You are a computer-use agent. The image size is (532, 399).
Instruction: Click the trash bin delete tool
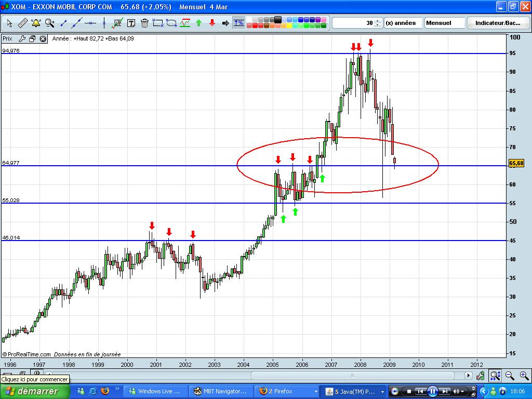tap(144, 23)
